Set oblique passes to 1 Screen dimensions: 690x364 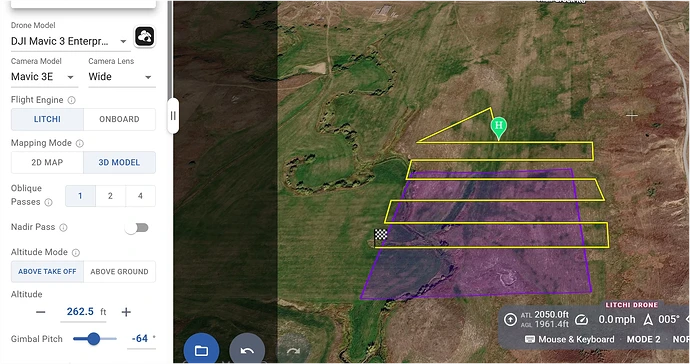(80, 196)
